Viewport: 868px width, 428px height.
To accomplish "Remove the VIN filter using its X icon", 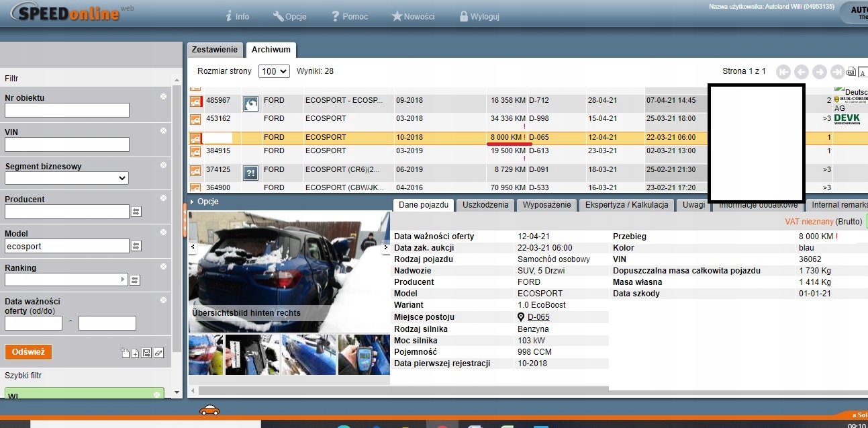I will point(163,131).
